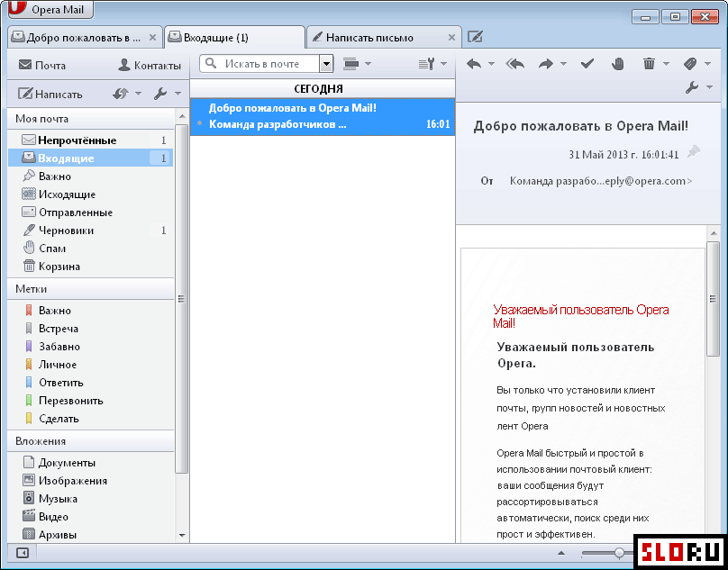
Task: Open the Корзина trash folder
Action: pos(90,267)
